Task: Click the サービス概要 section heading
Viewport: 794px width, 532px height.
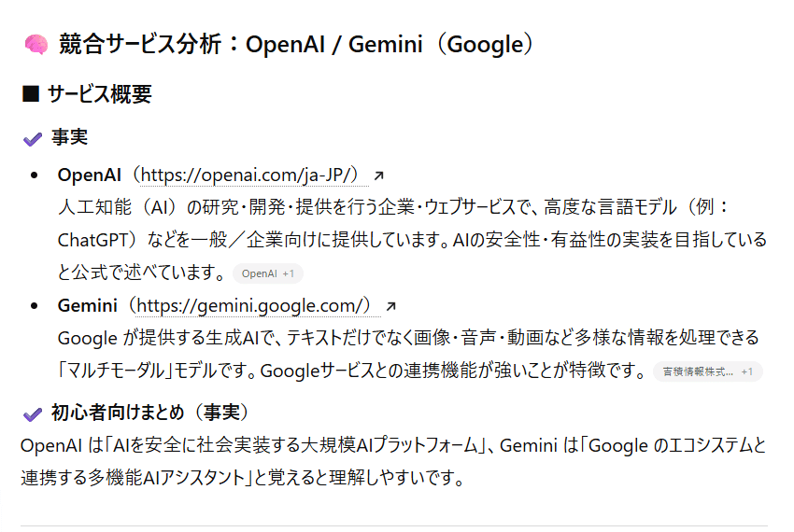Action: 99,94
